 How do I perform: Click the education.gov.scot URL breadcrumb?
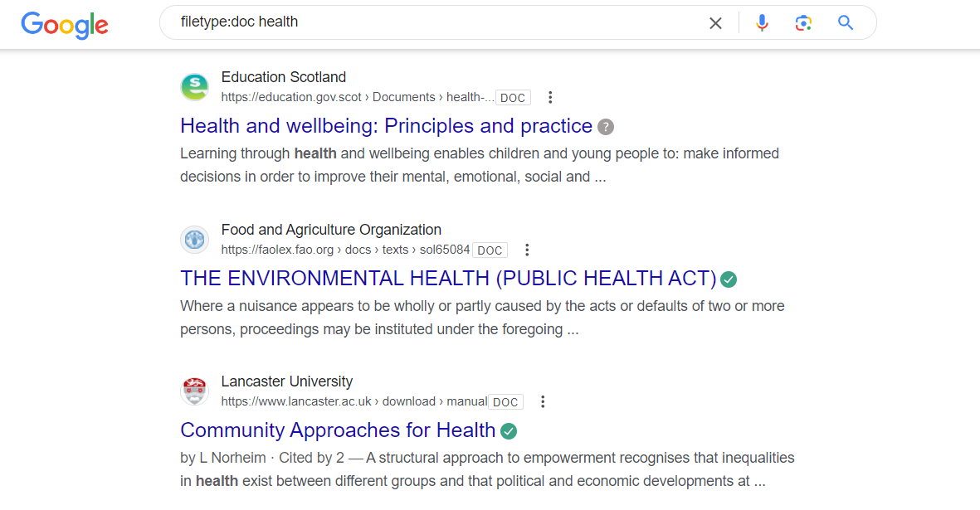(358, 97)
